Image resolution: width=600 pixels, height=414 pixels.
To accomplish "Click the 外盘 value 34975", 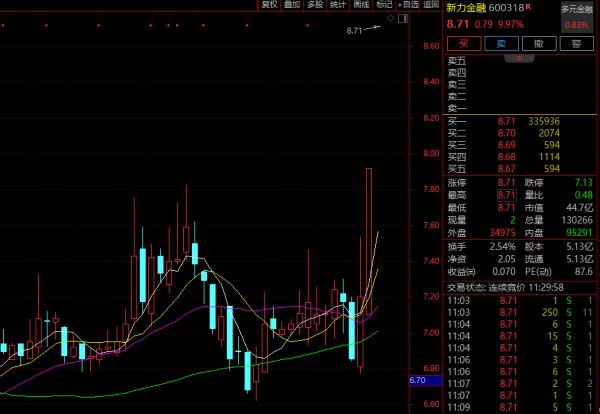I will pyautogui.click(x=502, y=233).
